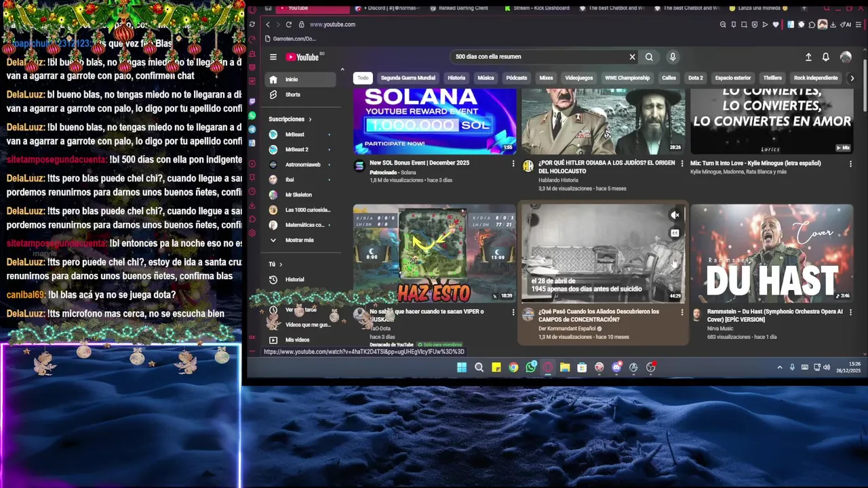Start voice search with microphone icon
The width and height of the screenshot is (868, 488).
(673, 57)
